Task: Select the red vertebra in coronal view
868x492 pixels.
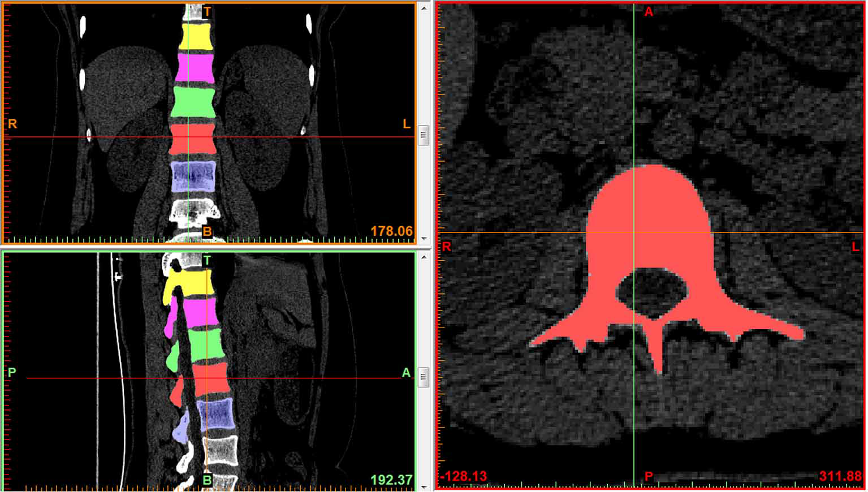Action: tap(193, 139)
